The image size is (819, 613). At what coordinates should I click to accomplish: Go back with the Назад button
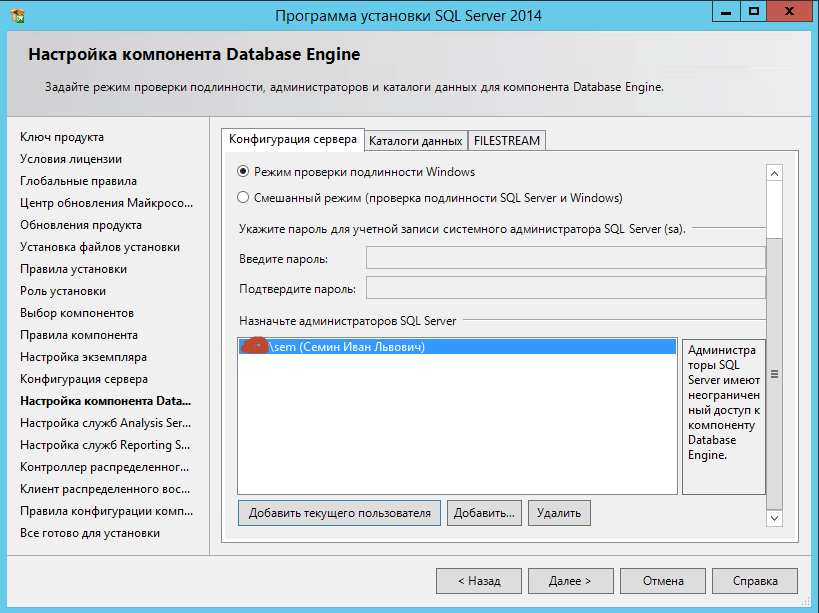[x=479, y=581]
